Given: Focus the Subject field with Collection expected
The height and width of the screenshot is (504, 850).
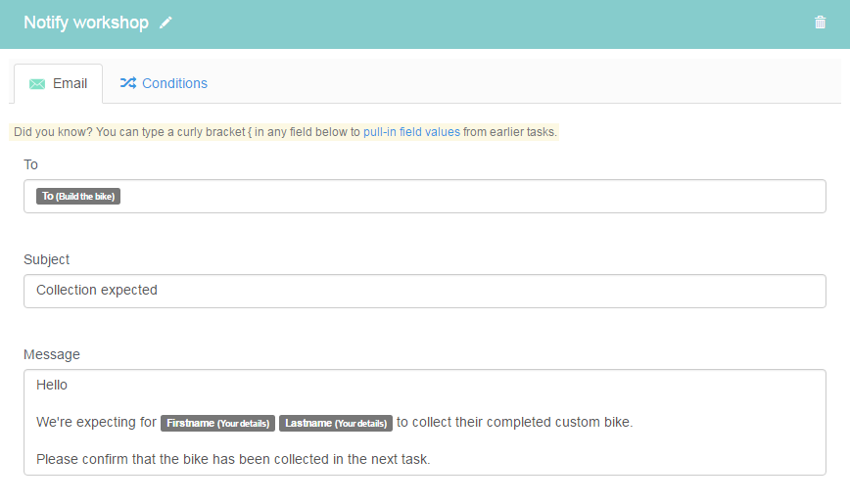Looking at the screenshot, I should point(424,291).
